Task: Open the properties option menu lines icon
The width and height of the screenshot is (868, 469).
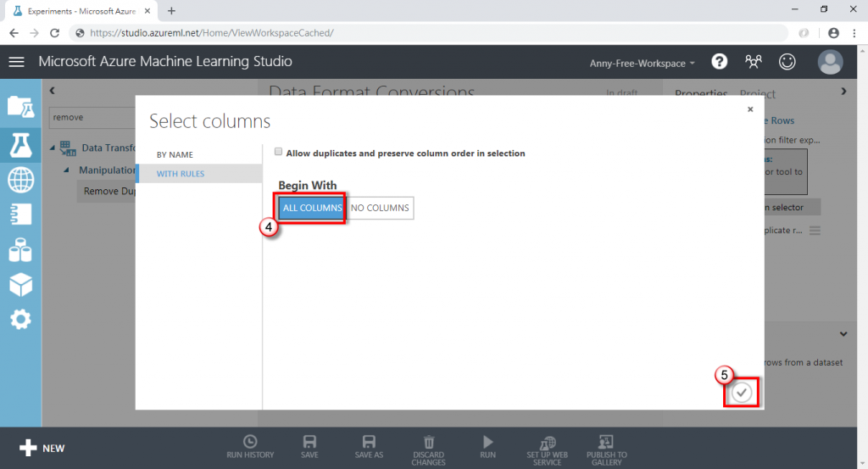Action: pyautogui.click(x=815, y=231)
